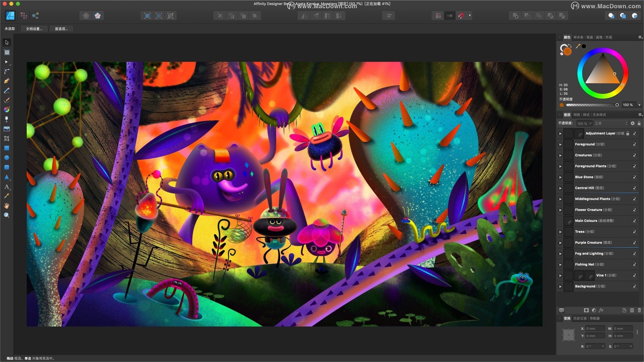Click the mask layer icon

pos(586,310)
